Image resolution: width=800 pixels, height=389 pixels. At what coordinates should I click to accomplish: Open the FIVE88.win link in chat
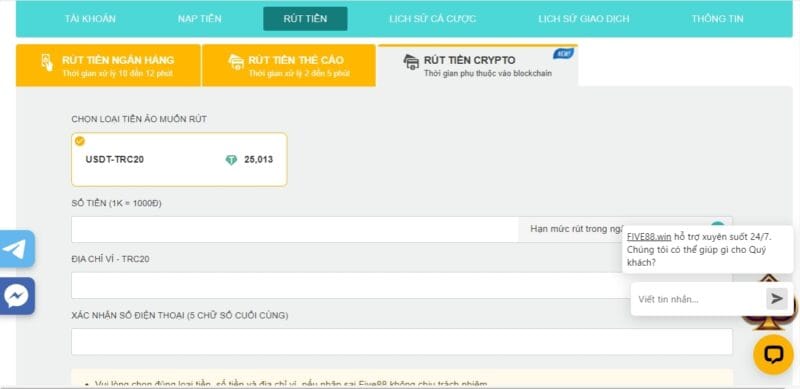(649, 237)
